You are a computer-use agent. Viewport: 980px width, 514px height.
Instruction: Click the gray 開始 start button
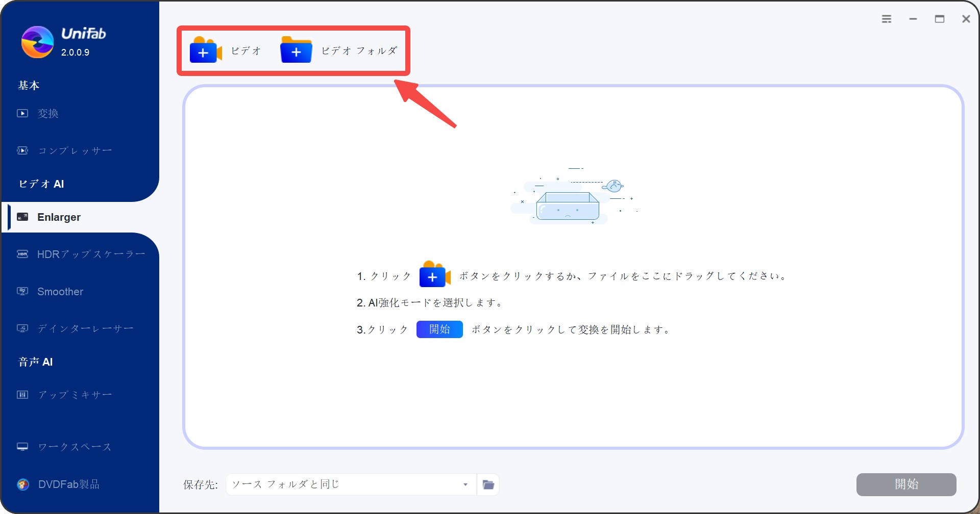[x=906, y=484]
